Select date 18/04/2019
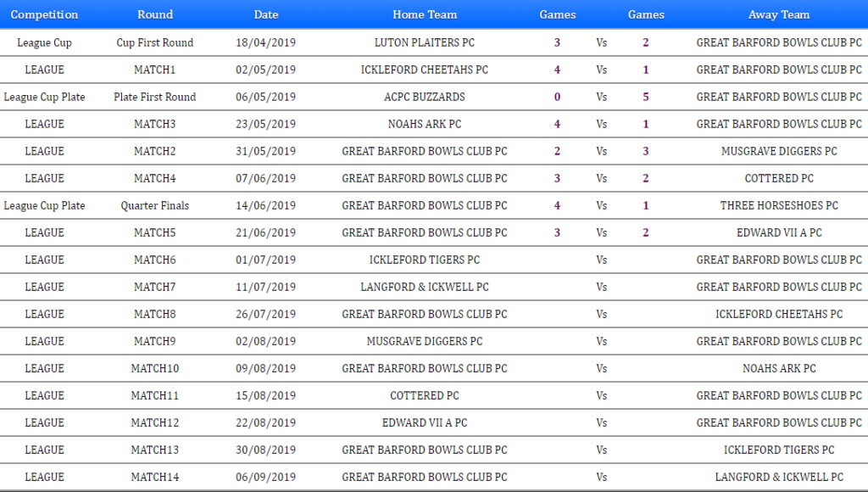The width and height of the screenshot is (868, 492). click(265, 42)
